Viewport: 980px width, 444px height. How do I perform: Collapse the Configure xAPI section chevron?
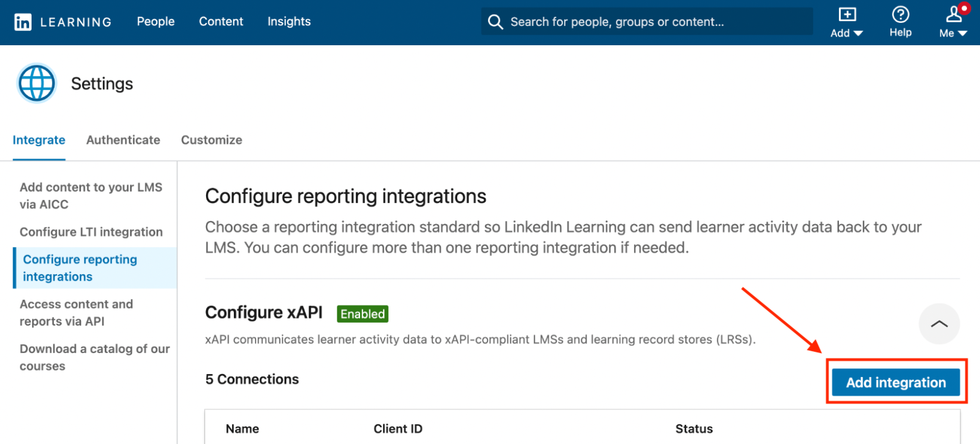(x=939, y=324)
